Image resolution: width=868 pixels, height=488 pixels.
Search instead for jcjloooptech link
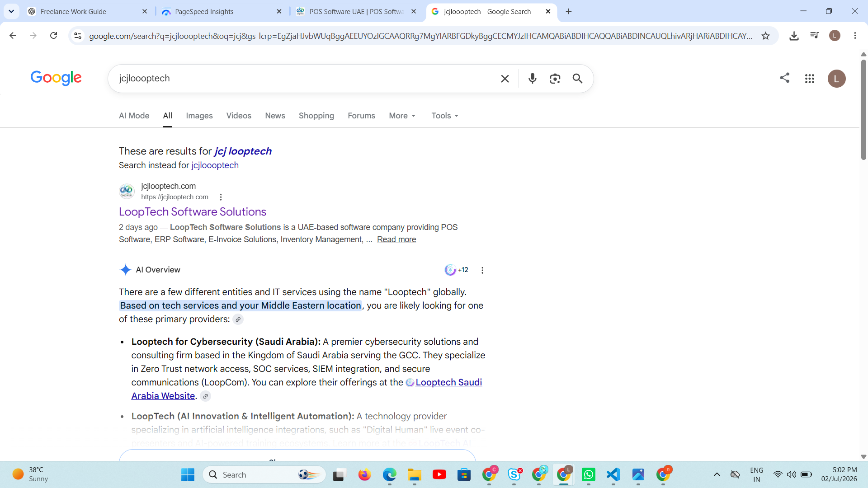pyautogui.click(x=215, y=165)
